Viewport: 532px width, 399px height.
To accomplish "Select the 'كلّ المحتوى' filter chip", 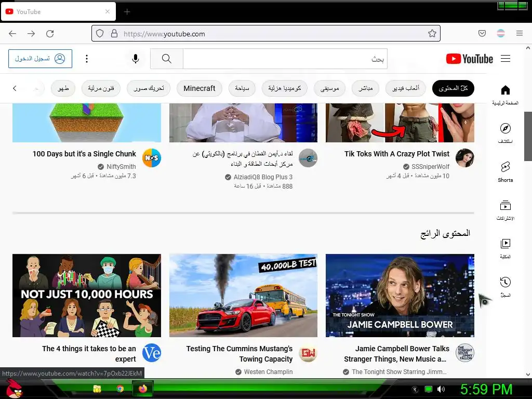I will [453, 88].
